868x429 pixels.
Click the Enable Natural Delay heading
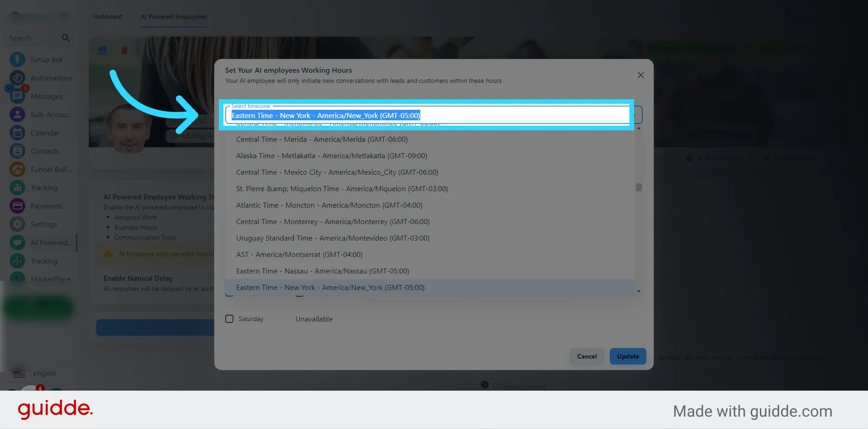138,278
